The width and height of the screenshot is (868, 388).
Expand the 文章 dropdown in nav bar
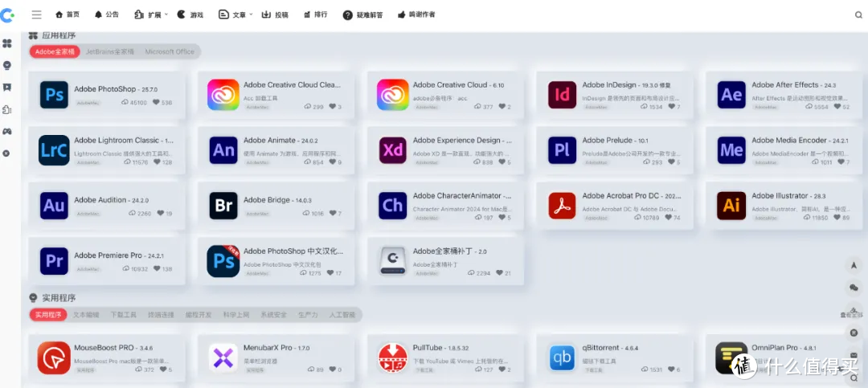(x=235, y=15)
